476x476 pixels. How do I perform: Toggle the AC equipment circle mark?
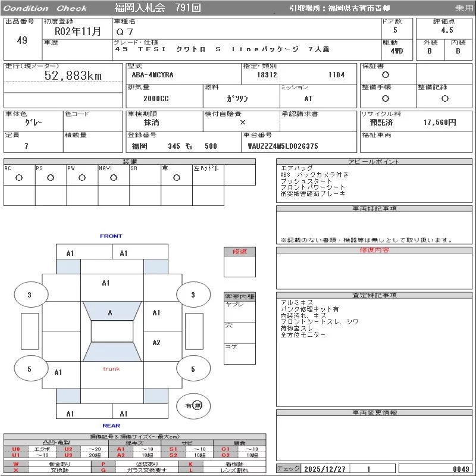pyautogui.click(x=19, y=177)
